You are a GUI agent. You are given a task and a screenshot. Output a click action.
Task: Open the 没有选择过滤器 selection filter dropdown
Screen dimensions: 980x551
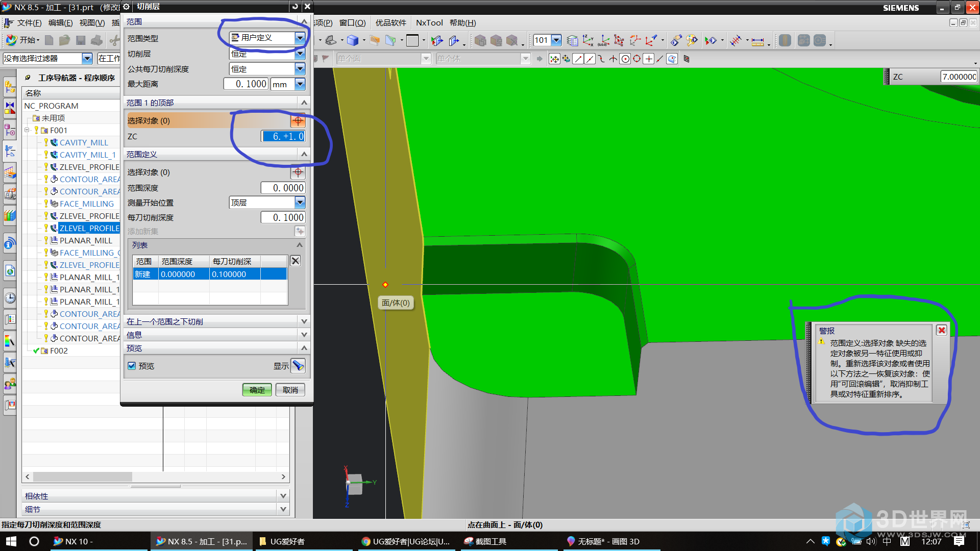pos(47,59)
